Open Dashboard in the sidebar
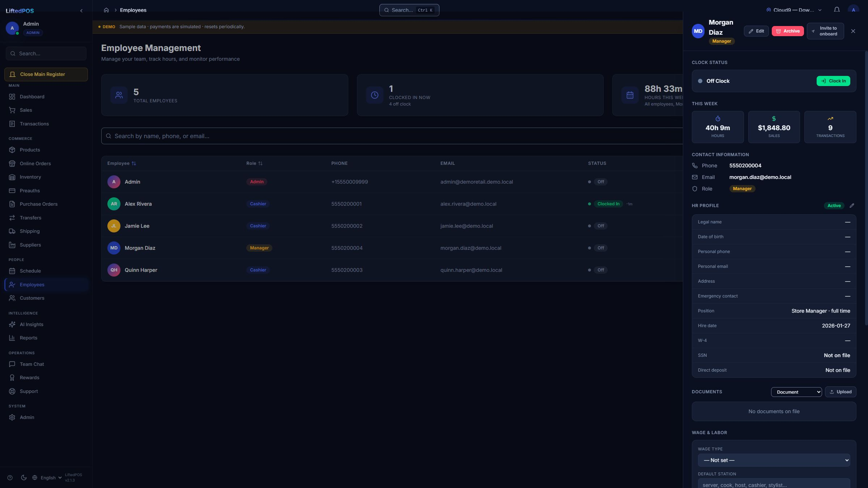 click(46, 97)
